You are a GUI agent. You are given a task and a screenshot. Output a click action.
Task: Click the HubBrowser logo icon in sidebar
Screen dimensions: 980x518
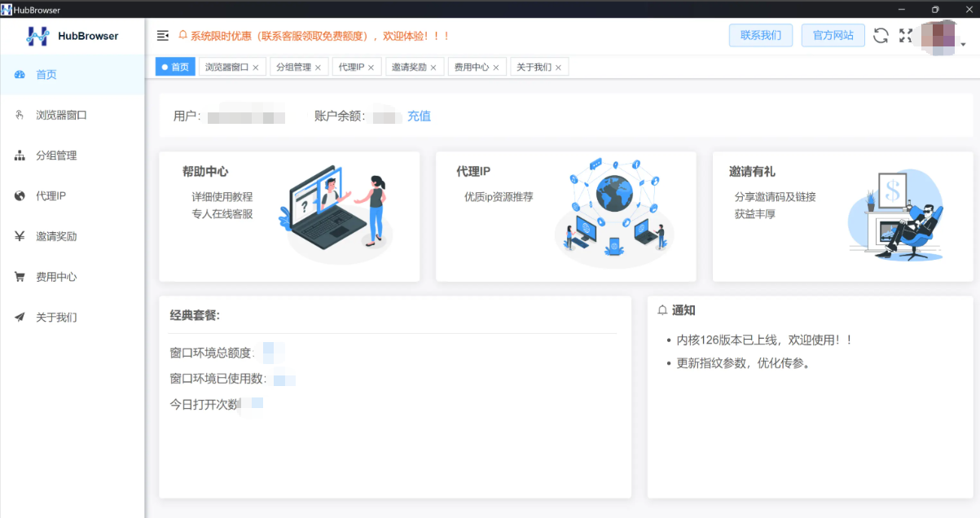pos(37,36)
